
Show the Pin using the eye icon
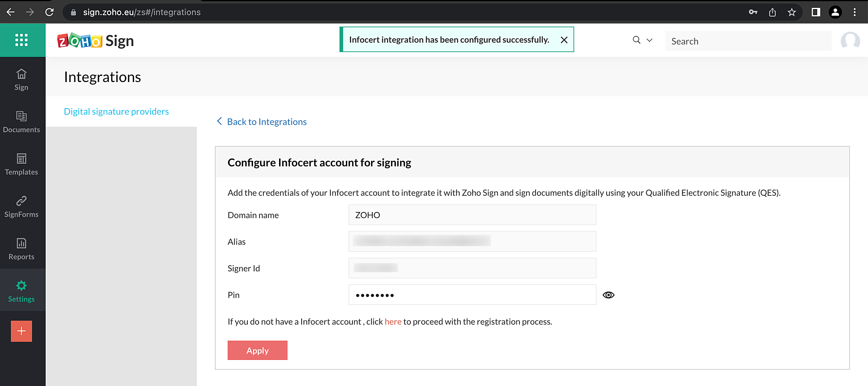(608, 295)
